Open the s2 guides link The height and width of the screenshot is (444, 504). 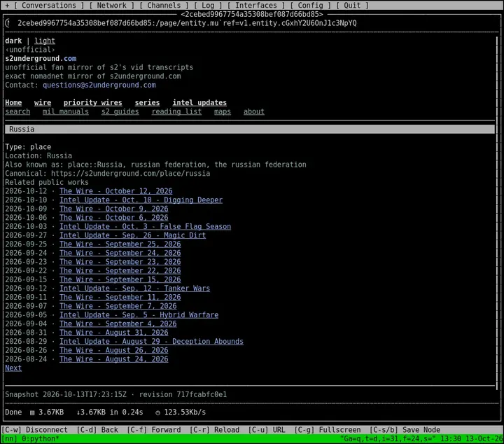[120, 111]
